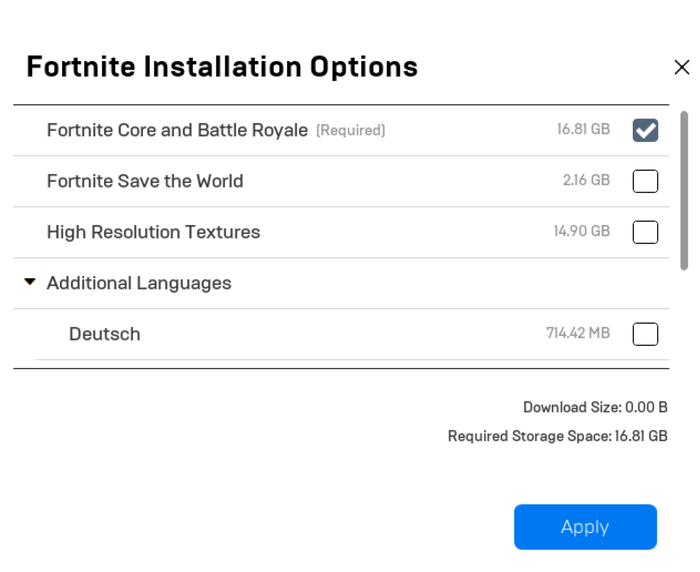Click the Additional Languages heading text
This screenshot has height=572, width=700.
click(x=139, y=283)
